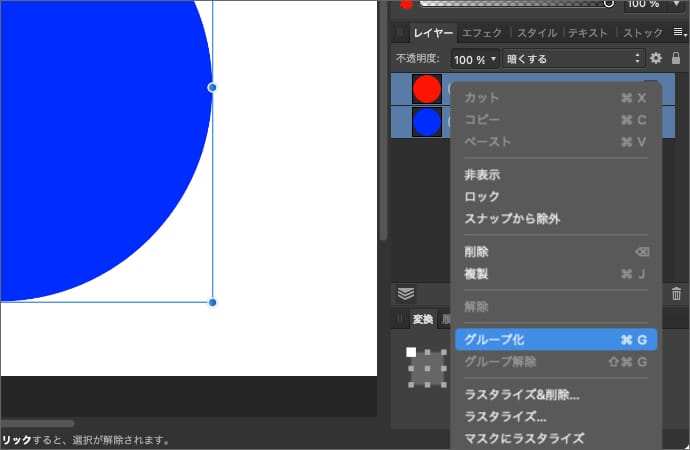Choose ロック in the context menu
Viewport: 690px width, 450px height.
[x=482, y=196]
